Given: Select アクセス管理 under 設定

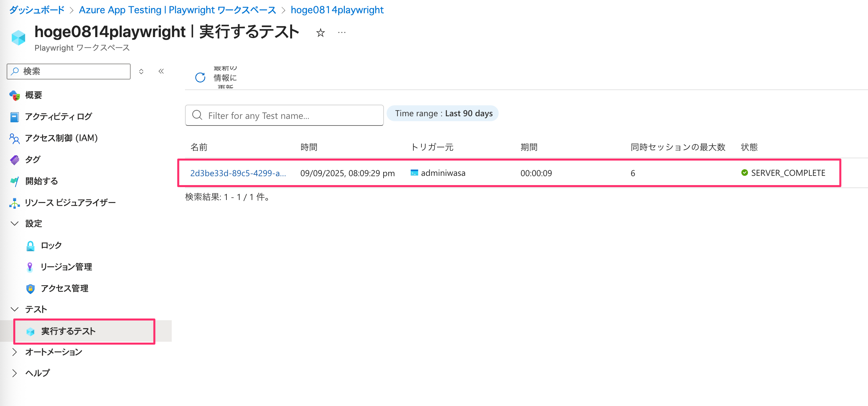Looking at the screenshot, I should (64, 288).
